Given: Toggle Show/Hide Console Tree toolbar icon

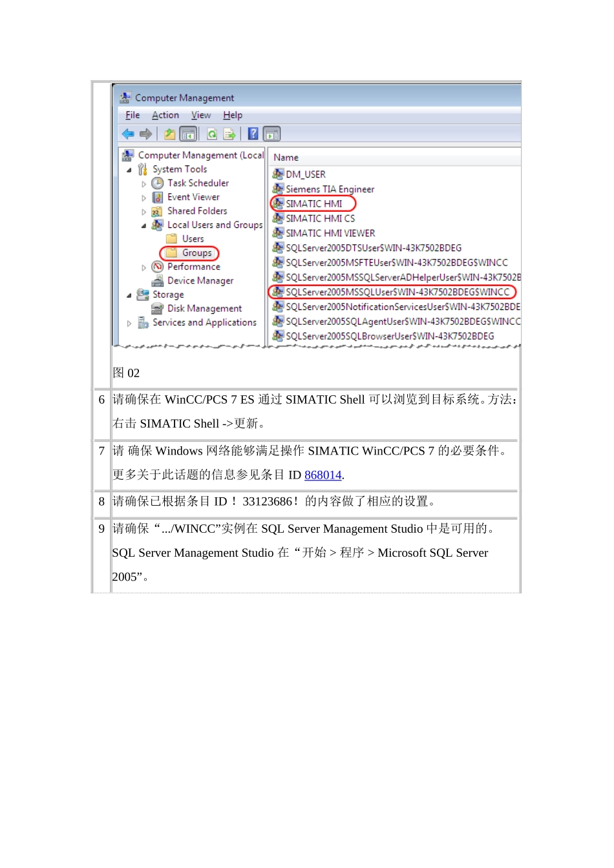Looking at the screenshot, I should [x=188, y=134].
